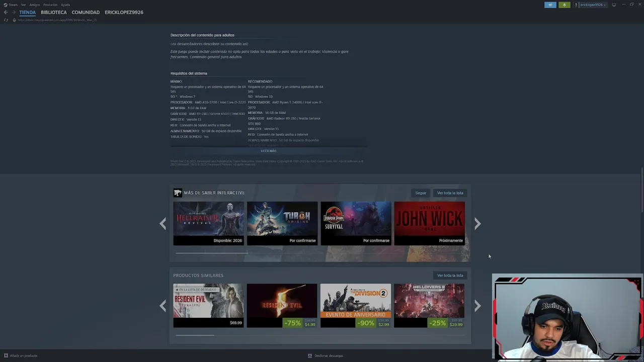Click the -75% discount badge
644x362 pixels.
pos(293,323)
